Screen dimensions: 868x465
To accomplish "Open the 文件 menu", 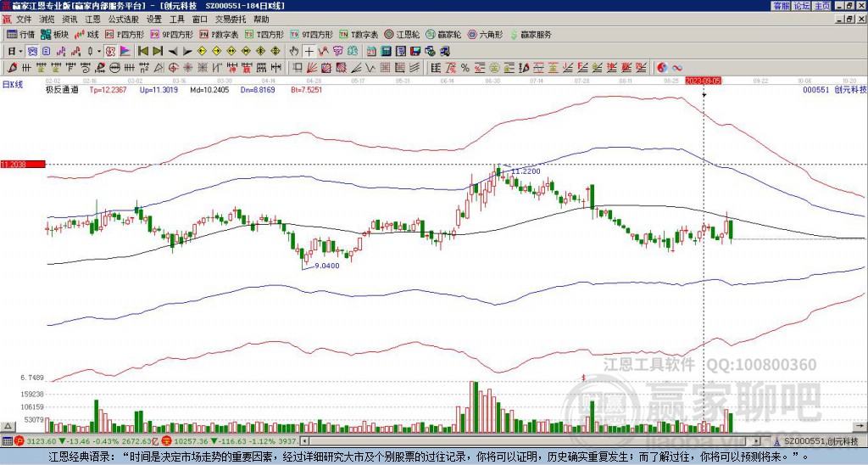I will (x=24, y=20).
